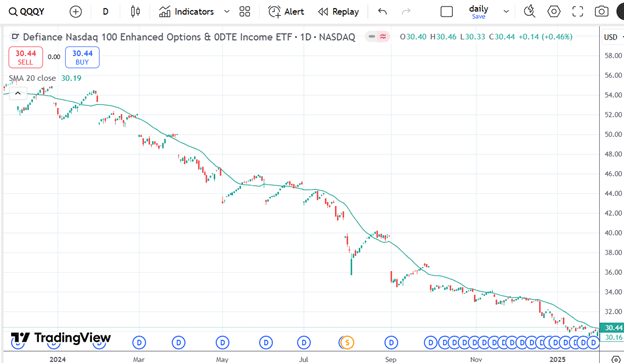Click the 2025 time axis label

(557, 359)
